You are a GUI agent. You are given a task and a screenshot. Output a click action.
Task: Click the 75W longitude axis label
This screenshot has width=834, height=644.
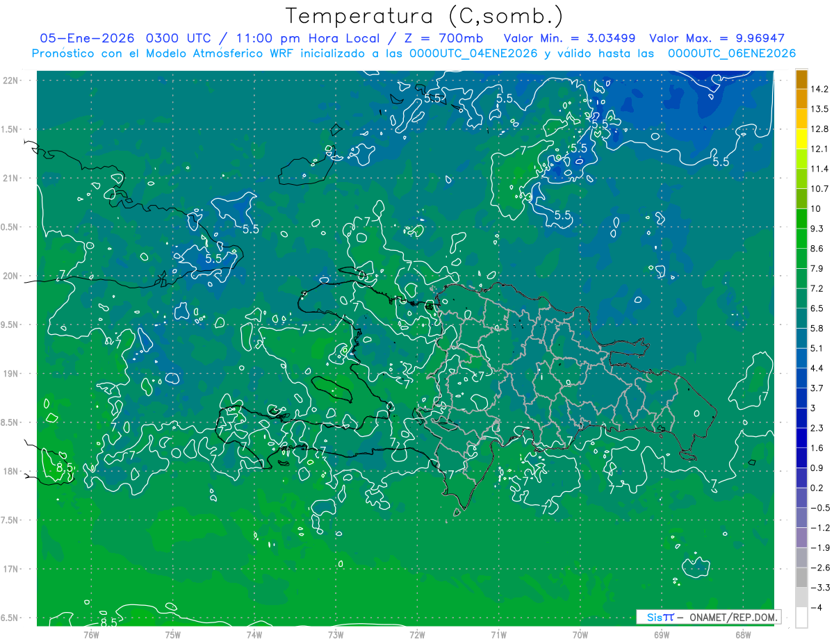point(173,636)
